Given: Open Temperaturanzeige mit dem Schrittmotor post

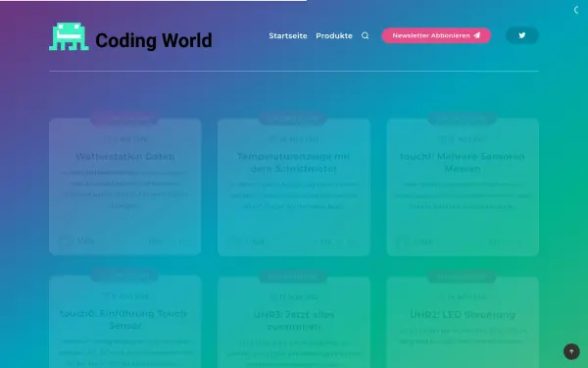Looking at the screenshot, I should tap(294, 163).
